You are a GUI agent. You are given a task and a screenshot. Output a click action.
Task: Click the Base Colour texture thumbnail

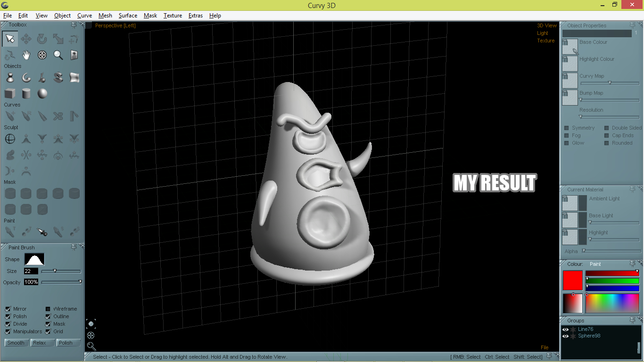click(x=570, y=47)
